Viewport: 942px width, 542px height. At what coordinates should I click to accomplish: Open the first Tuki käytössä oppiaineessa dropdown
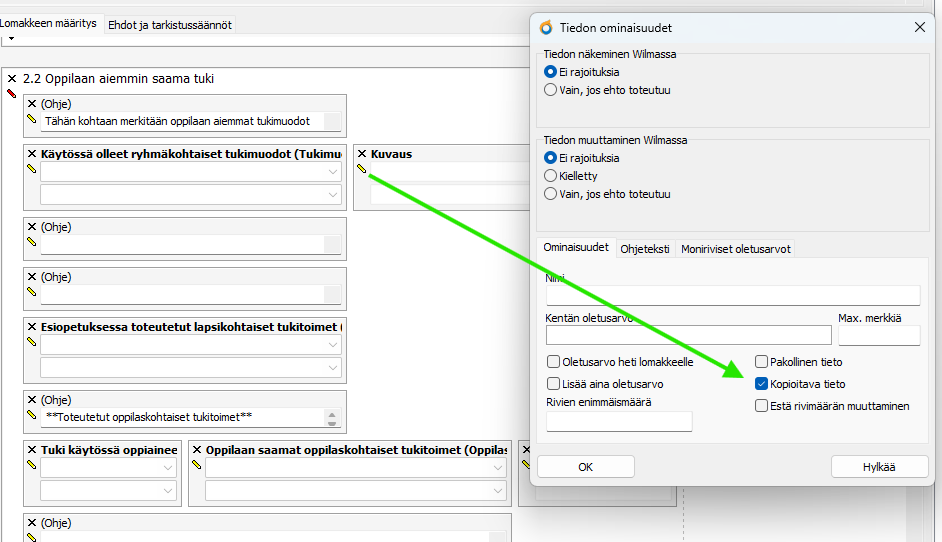[x=108, y=467]
